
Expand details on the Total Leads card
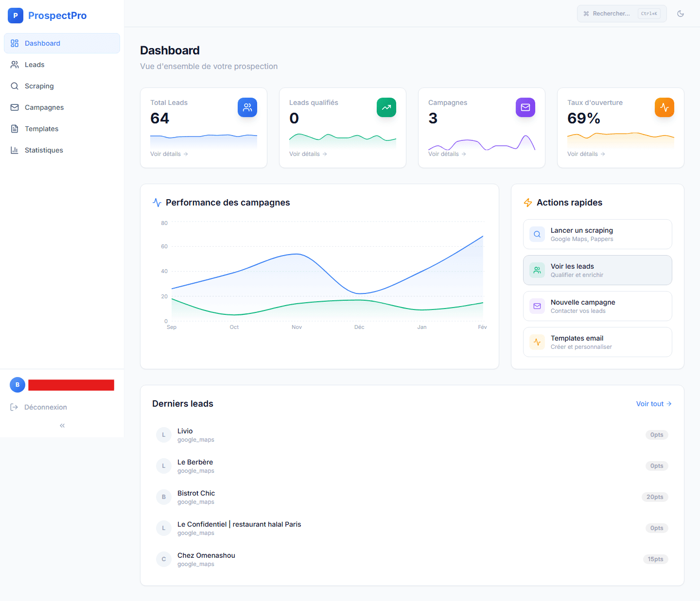169,154
